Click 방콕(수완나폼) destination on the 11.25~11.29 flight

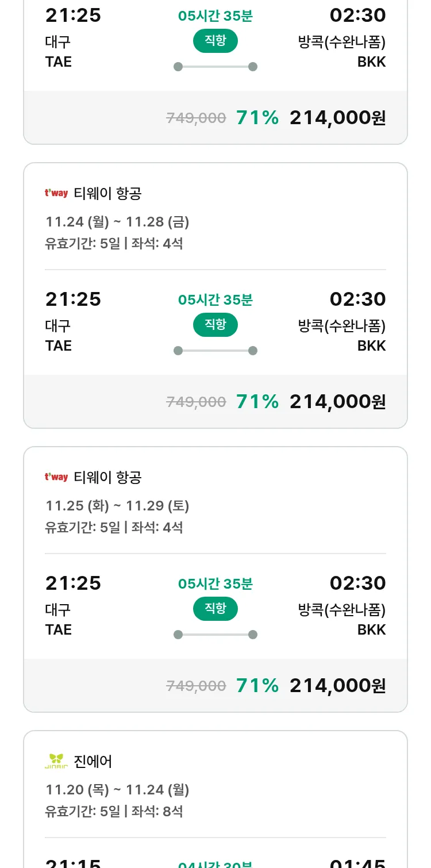pos(341,609)
